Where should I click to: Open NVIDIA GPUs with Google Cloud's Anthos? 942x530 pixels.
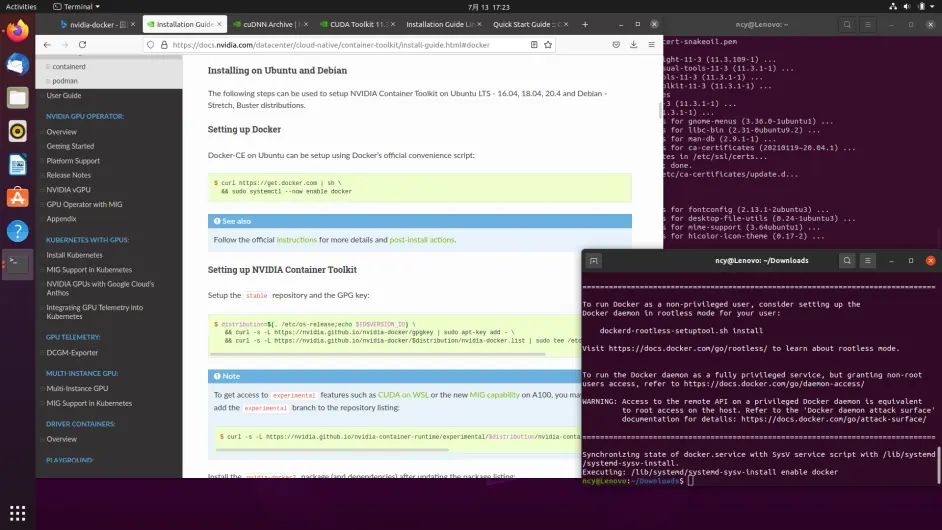coord(100,288)
